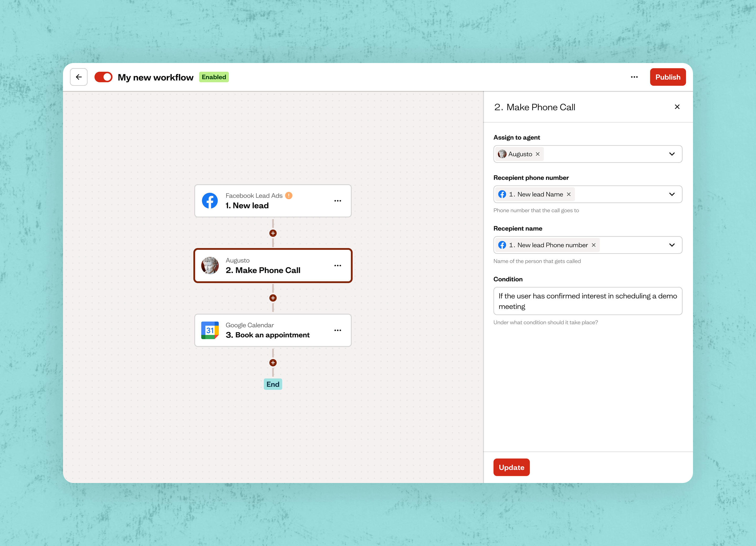Remove the New lead Phone number tag
This screenshot has width=756, height=546.
[593, 245]
